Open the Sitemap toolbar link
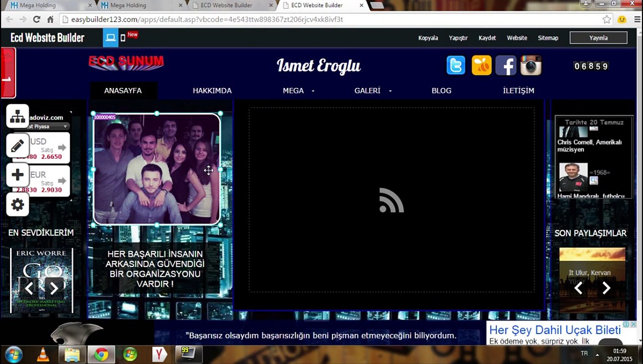Image resolution: width=643 pixels, height=364 pixels. (548, 38)
